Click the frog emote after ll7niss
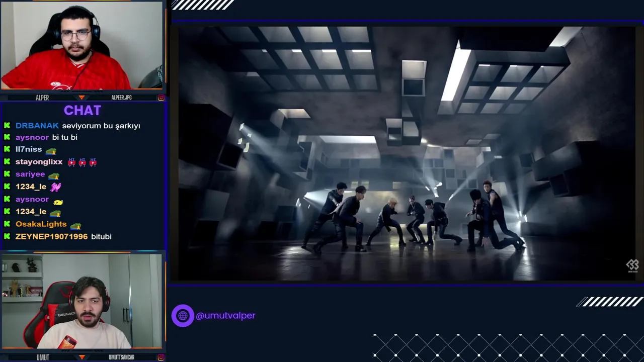The image size is (644, 362). coord(51,150)
